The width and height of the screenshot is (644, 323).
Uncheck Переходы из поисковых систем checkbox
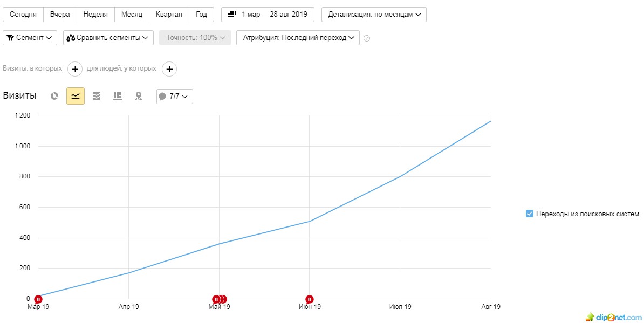tap(530, 214)
